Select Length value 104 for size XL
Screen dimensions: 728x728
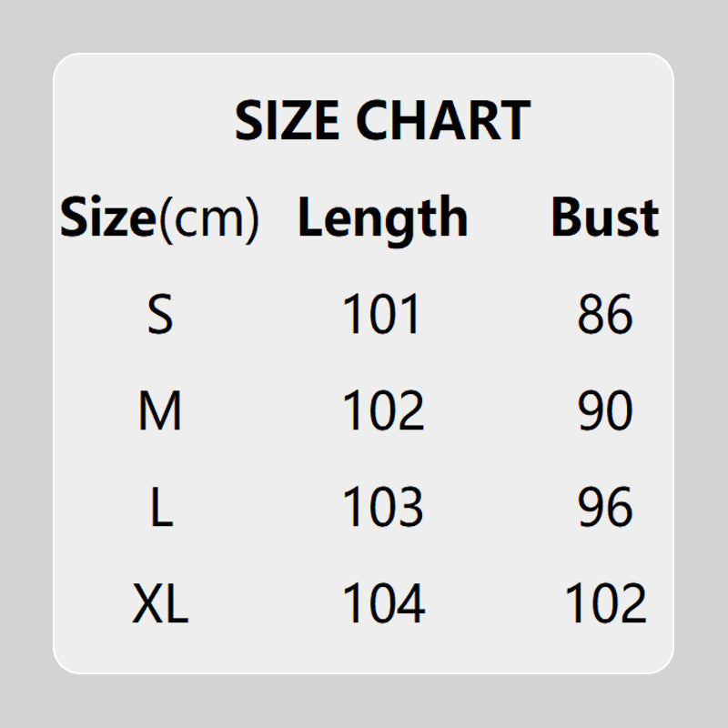[x=383, y=604]
